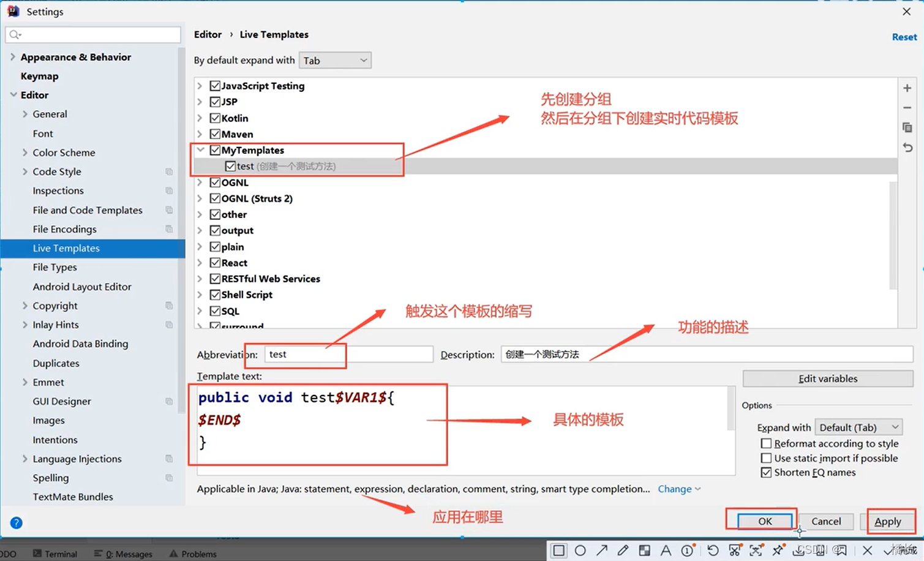Select the arrow annotation tool

(602, 550)
